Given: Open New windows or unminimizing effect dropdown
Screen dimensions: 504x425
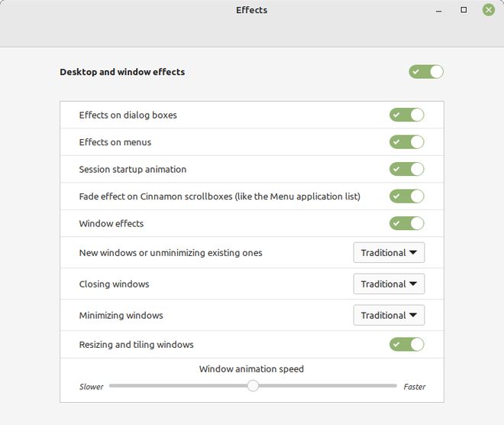Looking at the screenshot, I should pos(389,252).
